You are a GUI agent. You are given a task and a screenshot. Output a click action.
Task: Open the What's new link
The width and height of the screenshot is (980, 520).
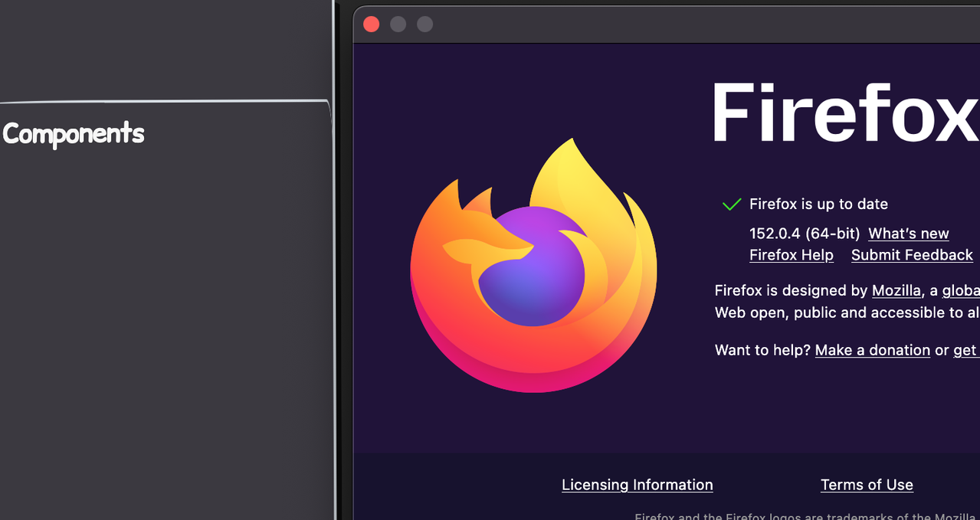[x=909, y=234]
